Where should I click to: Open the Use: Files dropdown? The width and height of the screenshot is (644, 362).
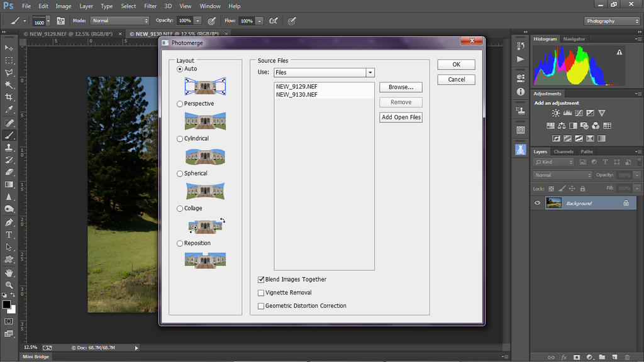pyautogui.click(x=324, y=73)
